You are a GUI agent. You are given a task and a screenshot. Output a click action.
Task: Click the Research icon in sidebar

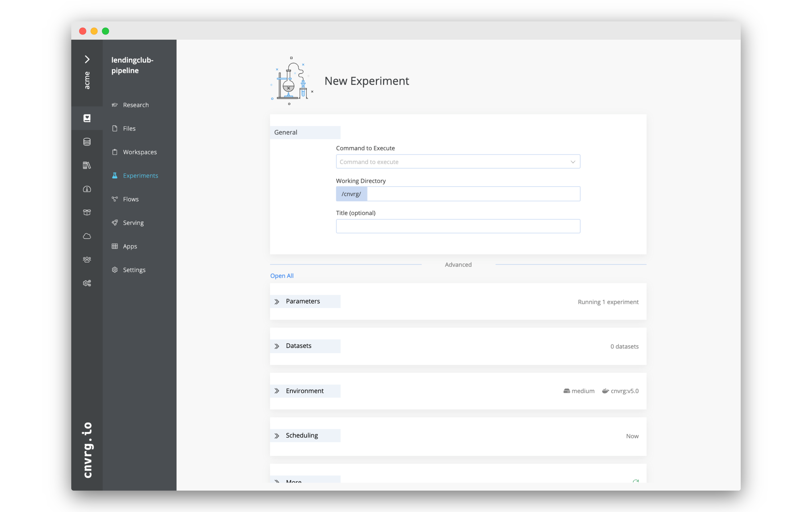tap(115, 104)
